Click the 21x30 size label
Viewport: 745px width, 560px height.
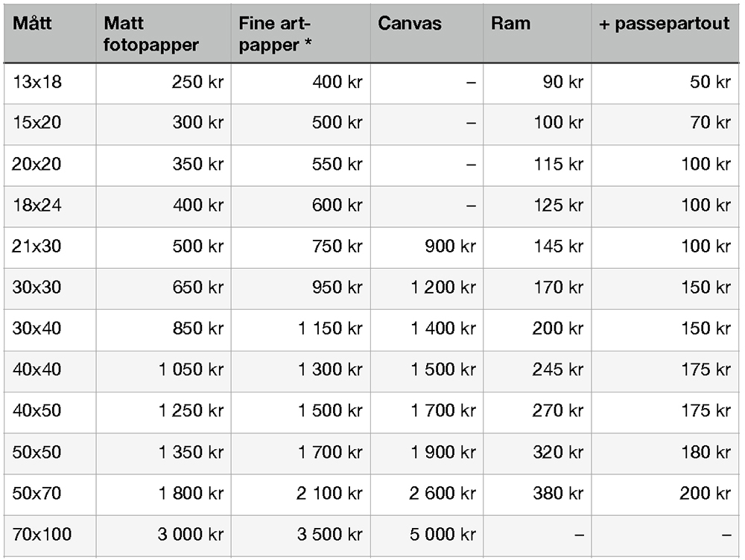(x=37, y=246)
